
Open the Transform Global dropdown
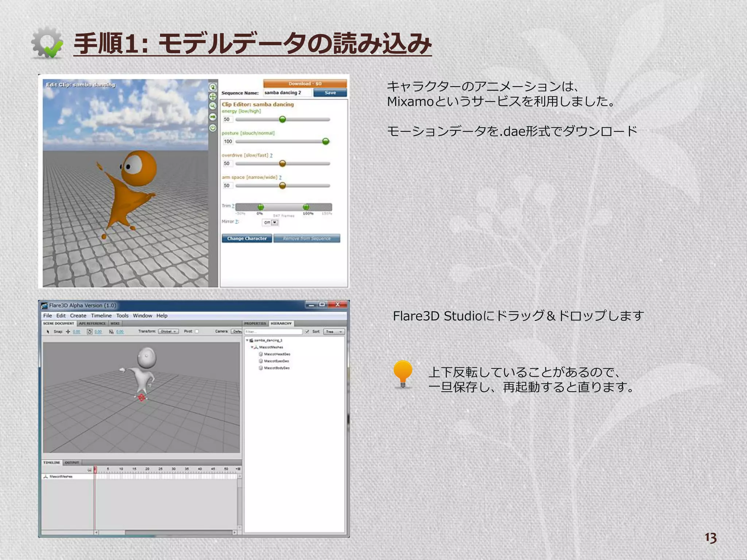(x=169, y=331)
